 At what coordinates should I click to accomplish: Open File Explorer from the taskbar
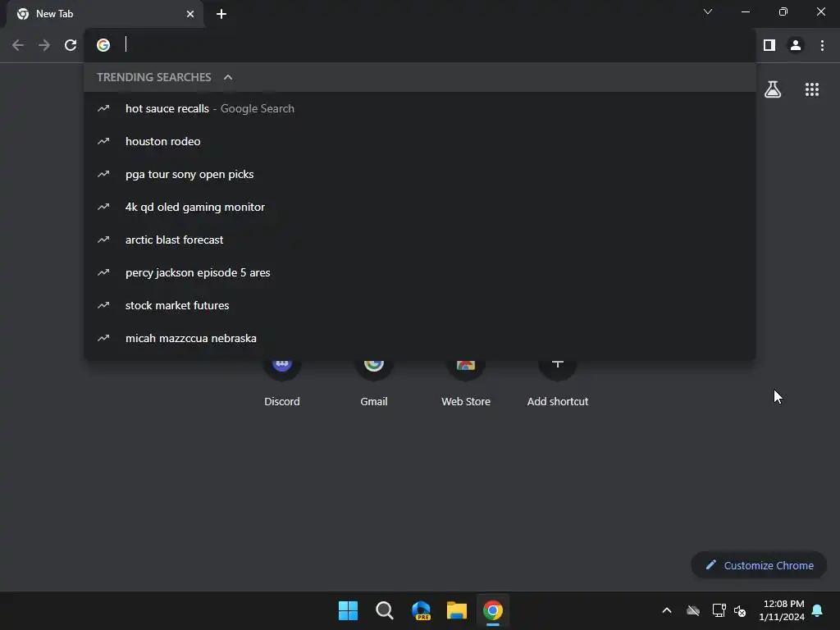coord(456,610)
